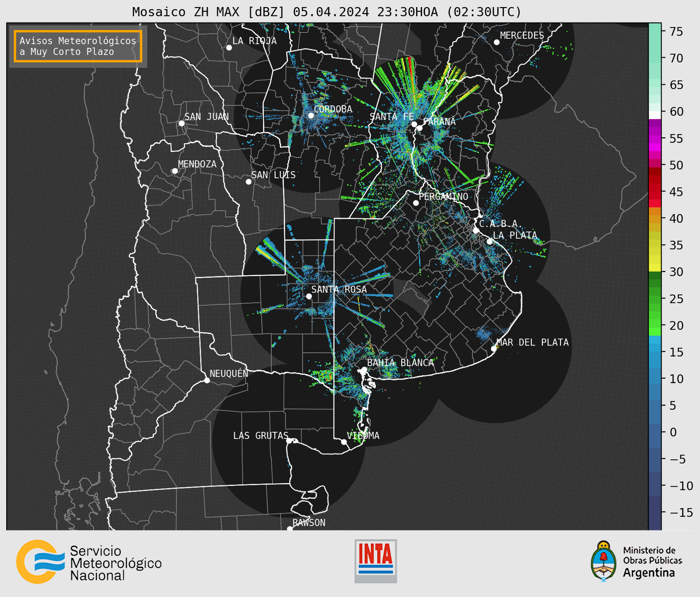Click the 0 value on the color scale
This screenshot has height=597, width=700.
(x=673, y=432)
